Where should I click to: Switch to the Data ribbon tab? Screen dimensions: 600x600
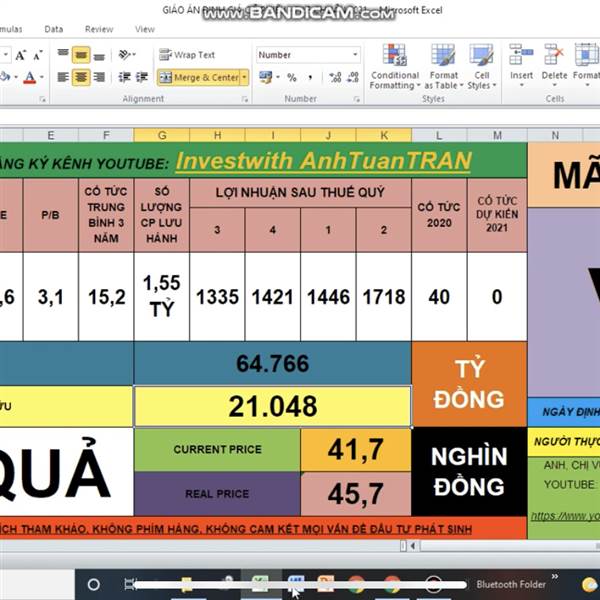click(54, 29)
